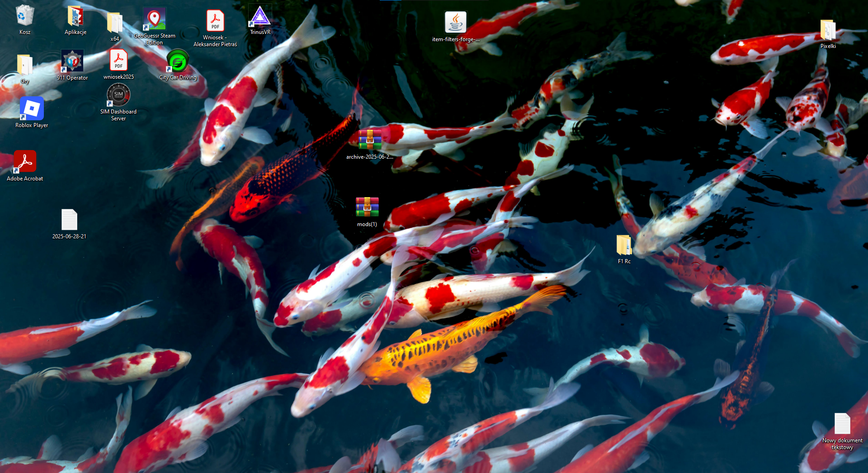Launch the Roblox Player shortcut
This screenshot has width=868, height=473.
click(x=32, y=109)
